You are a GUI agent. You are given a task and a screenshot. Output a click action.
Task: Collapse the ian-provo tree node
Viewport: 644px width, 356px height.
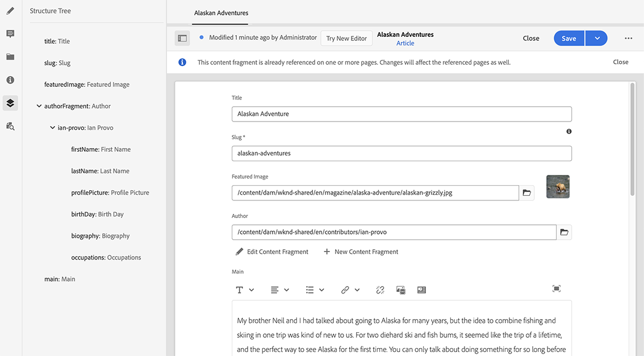tap(52, 128)
